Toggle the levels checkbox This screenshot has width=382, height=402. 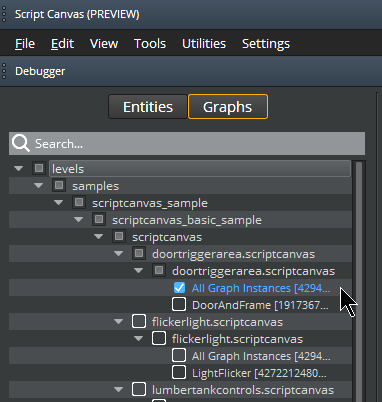coord(39,168)
